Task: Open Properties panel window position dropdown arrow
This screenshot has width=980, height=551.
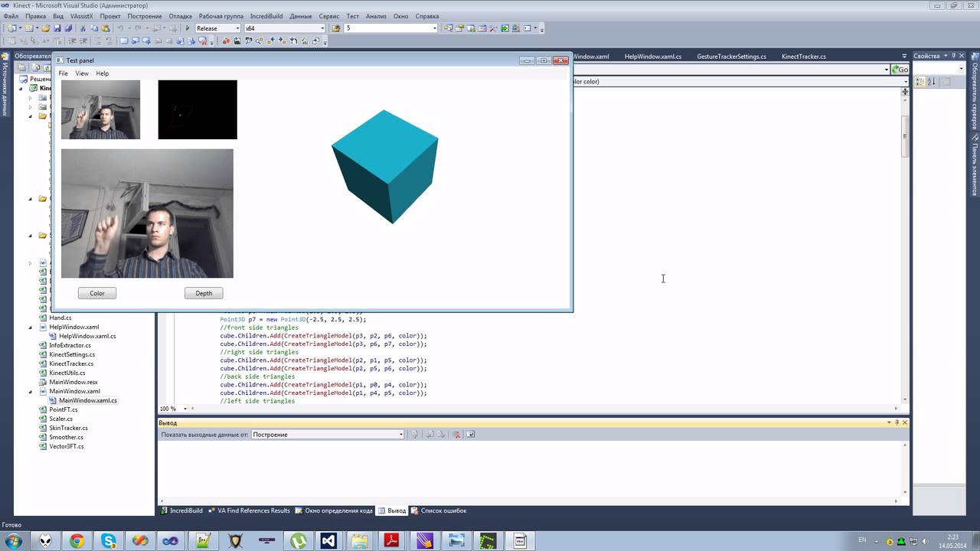Action: (945, 56)
